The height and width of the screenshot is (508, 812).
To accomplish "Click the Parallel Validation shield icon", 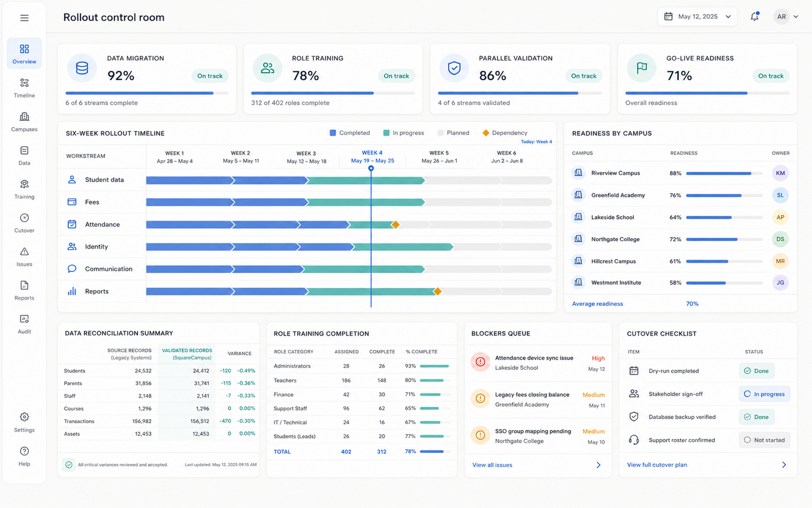I will click(454, 68).
